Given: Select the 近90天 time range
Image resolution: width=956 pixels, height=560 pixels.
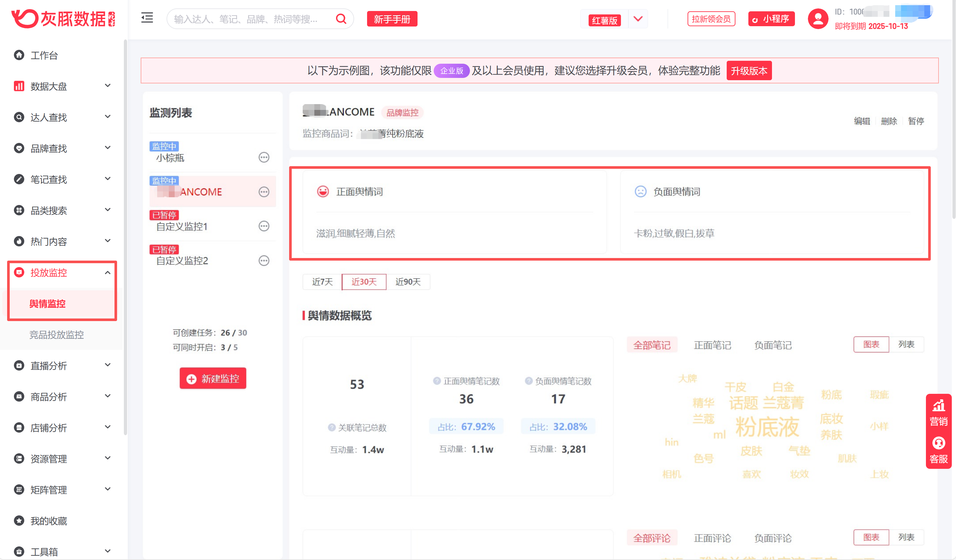Looking at the screenshot, I should click(408, 282).
